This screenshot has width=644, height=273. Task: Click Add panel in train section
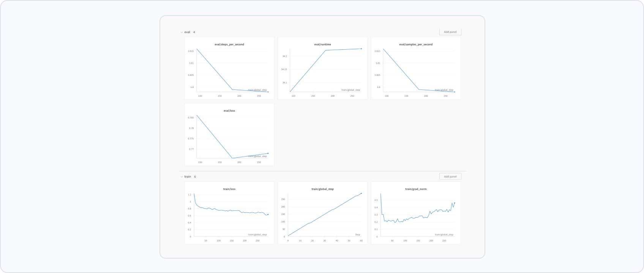(x=450, y=176)
